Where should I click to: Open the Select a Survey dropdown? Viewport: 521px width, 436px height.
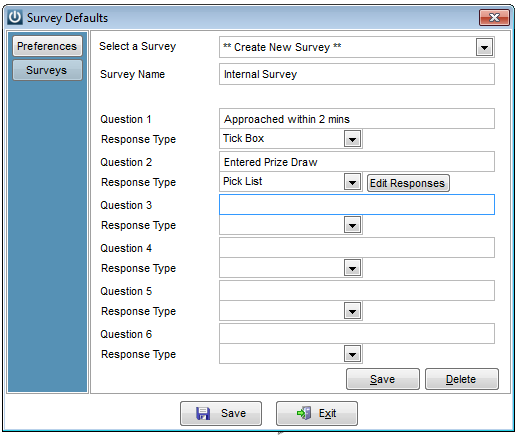click(x=484, y=47)
